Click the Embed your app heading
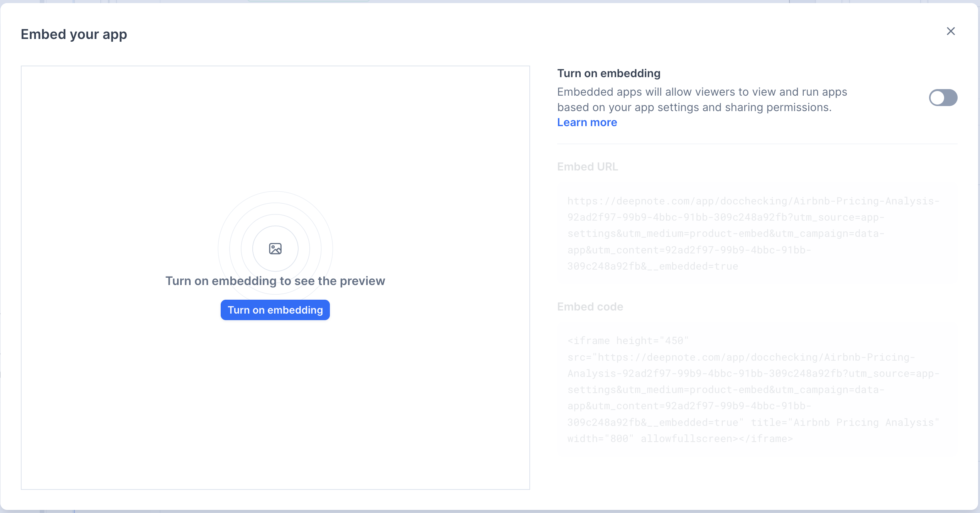The image size is (980, 513). [74, 34]
